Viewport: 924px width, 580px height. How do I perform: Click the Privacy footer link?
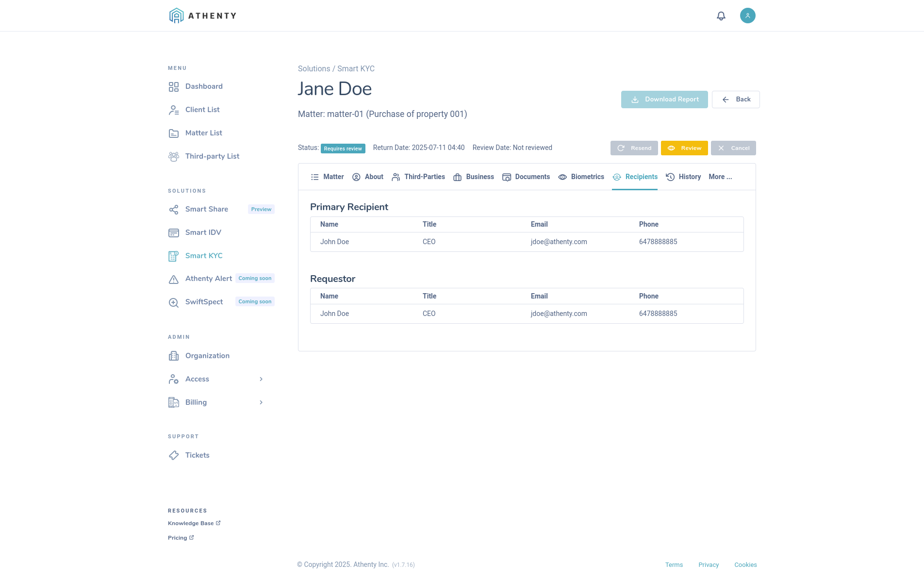click(708, 565)
